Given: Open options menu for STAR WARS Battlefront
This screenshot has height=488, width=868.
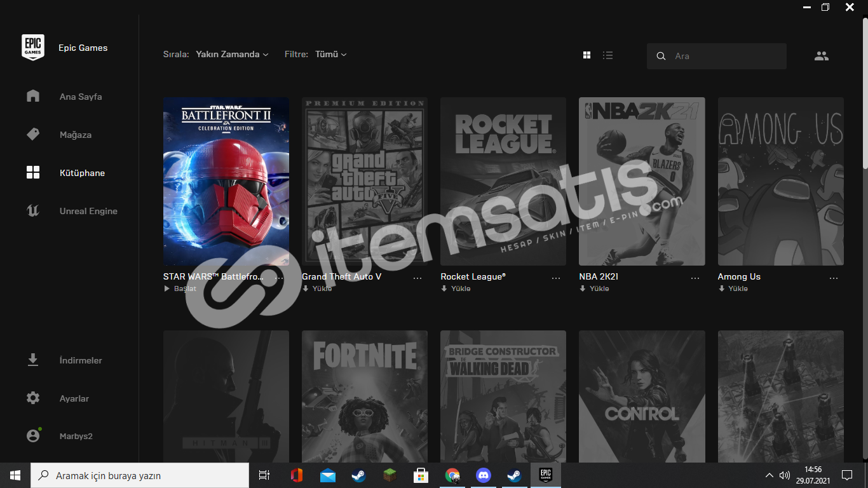Looking at the screenshot, I should pyautogui.click(x=279, y=278).
